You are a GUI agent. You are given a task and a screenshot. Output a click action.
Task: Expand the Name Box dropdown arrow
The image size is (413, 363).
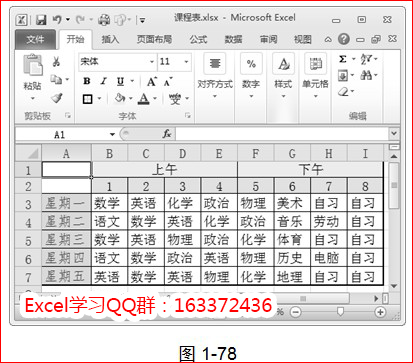[x=112, y=134]
